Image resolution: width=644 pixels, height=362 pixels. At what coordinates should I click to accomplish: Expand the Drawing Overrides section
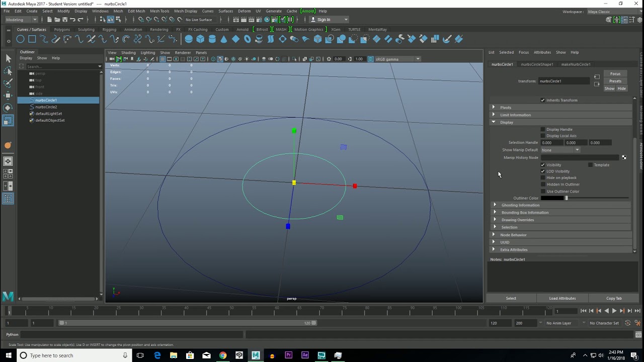coord(560,220)
